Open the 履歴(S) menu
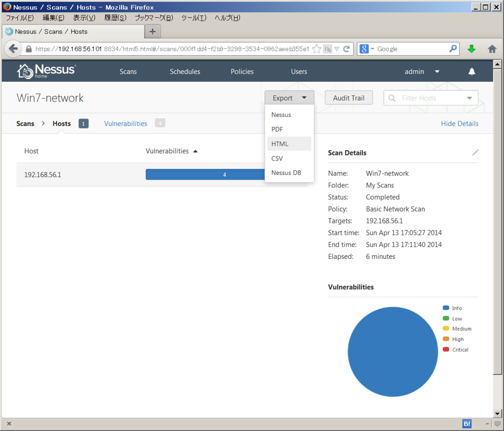Image resolution: width=504 pixels, height=431 pixels. (x=115, y=18)
